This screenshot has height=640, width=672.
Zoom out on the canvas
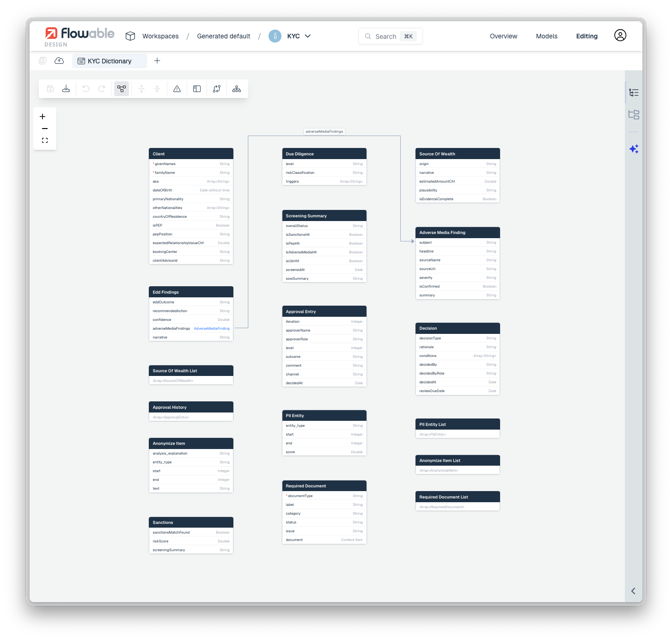tap(45, 129)
